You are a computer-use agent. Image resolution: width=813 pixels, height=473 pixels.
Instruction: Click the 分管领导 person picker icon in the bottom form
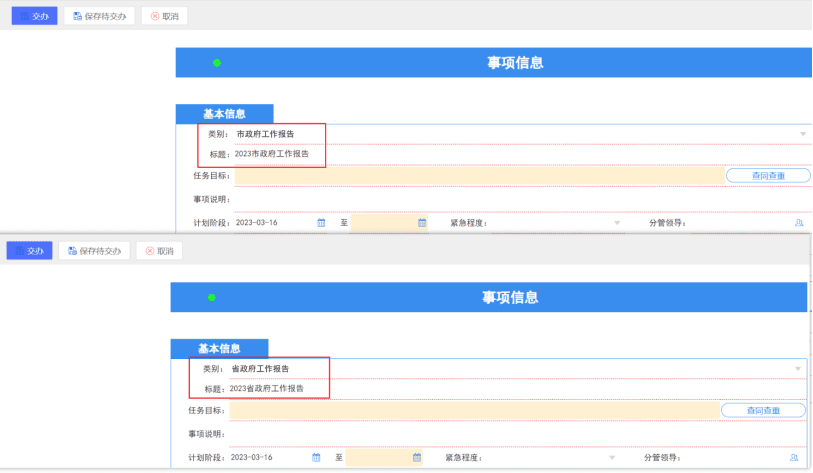coord(794,457)
